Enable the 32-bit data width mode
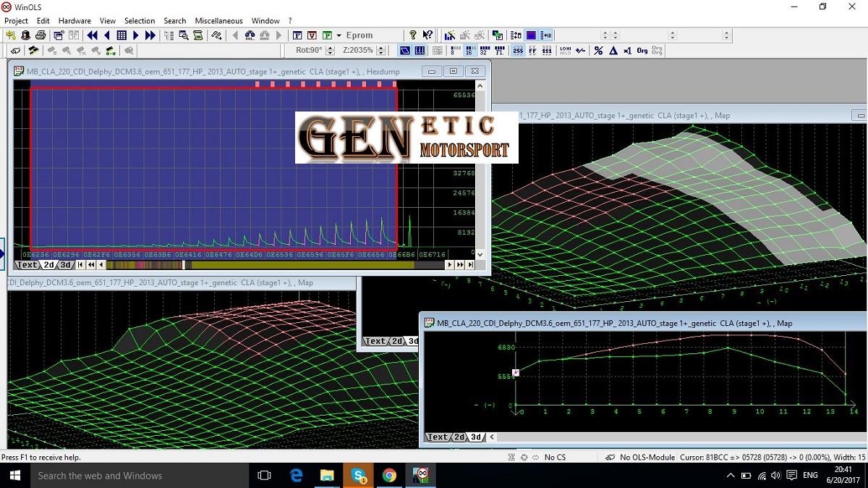Image resolution: width=868 pixels, height=488 pixels. tap(484, 51)
